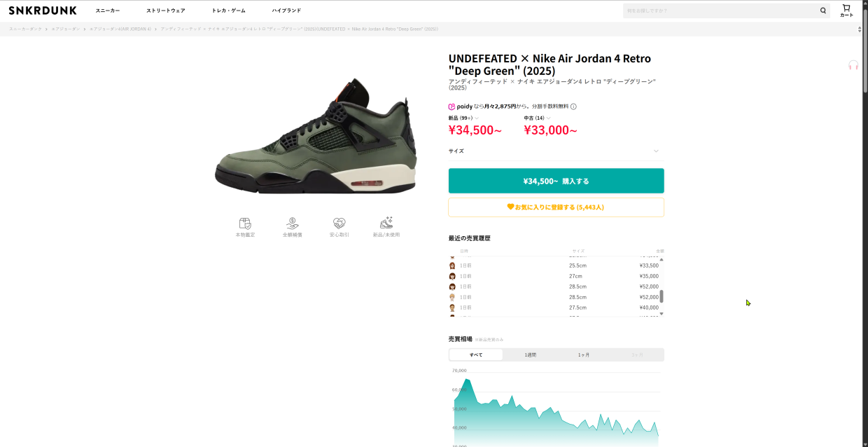
Task: Select the 1ヶ月 chart range
Action: (583, 355)
